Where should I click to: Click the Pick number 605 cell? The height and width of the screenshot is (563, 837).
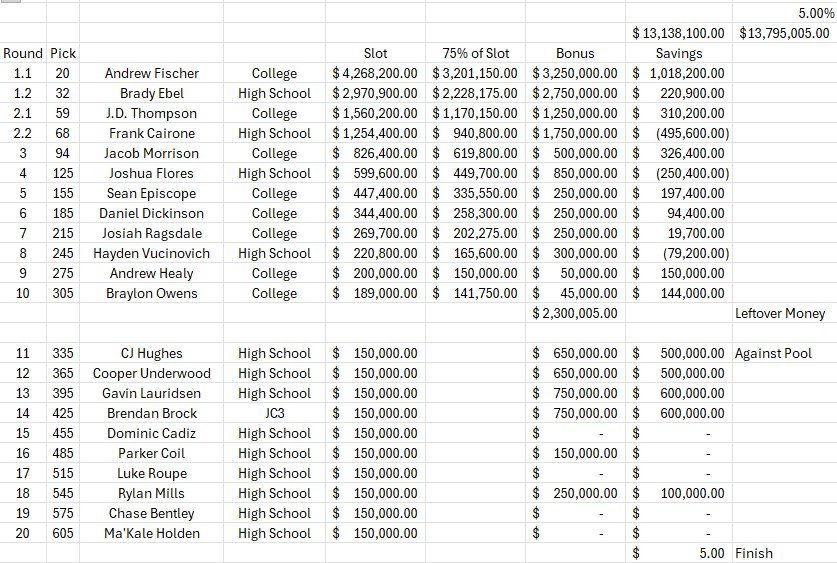point(62,533)
